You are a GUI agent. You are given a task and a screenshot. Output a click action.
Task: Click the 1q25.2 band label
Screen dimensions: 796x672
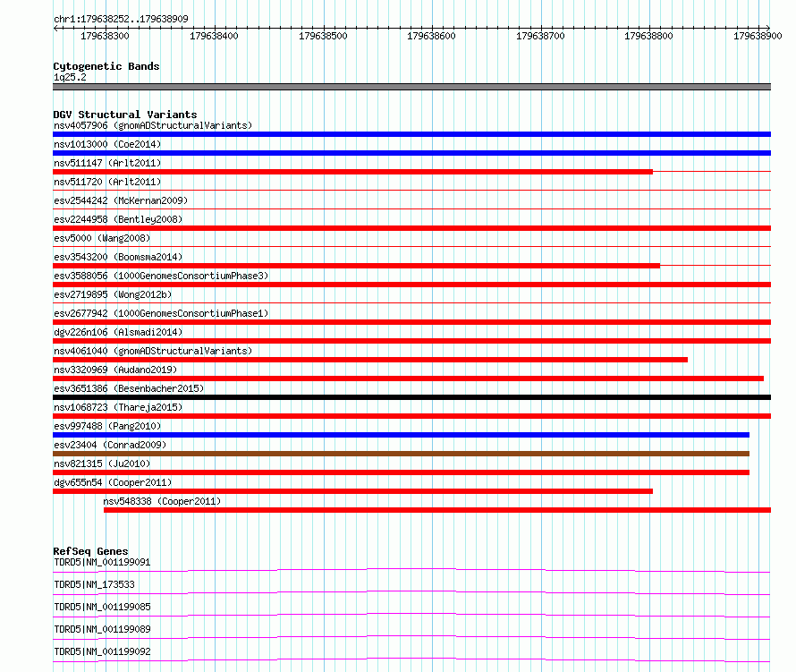tap(70, 77)
